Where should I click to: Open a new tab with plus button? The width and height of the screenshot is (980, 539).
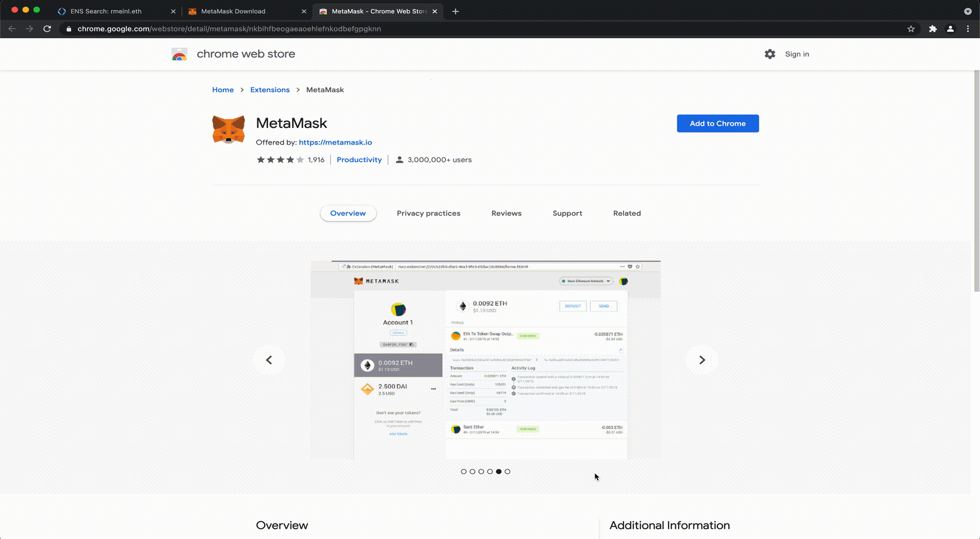coord(456,11)
